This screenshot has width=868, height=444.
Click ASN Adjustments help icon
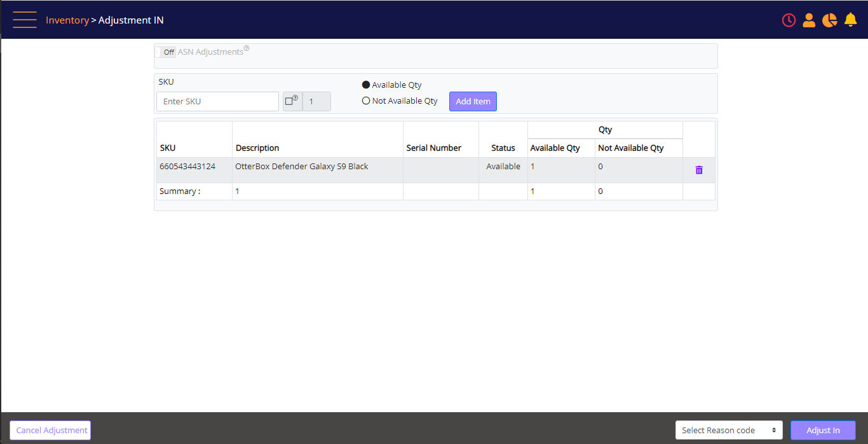tap(247, 48)
